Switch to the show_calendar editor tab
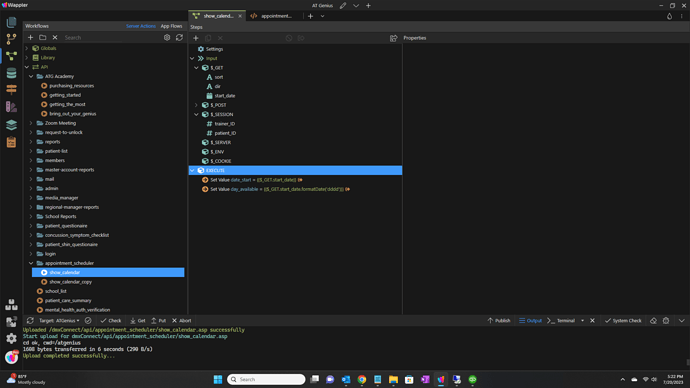 click(x=217, y=16)
